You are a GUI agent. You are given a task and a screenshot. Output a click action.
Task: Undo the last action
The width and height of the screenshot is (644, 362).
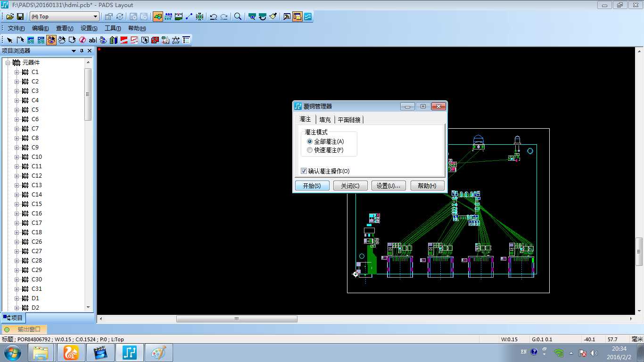(x=214, y=16)
